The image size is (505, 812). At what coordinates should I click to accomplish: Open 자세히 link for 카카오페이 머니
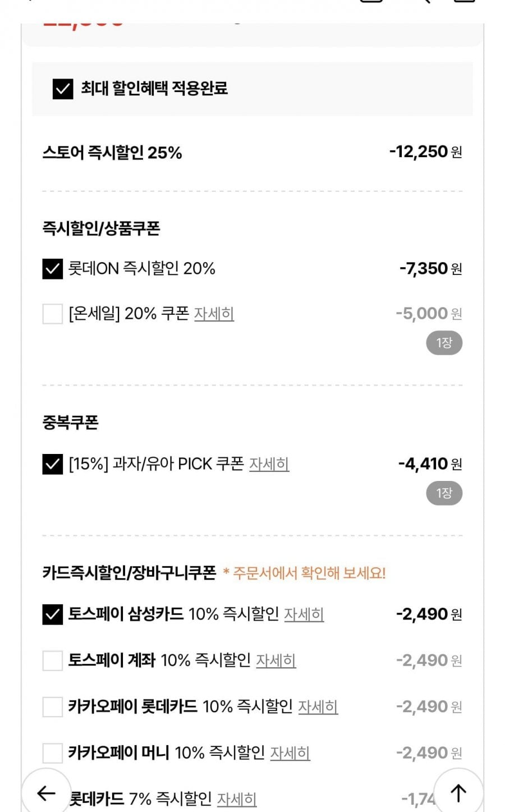290,753
